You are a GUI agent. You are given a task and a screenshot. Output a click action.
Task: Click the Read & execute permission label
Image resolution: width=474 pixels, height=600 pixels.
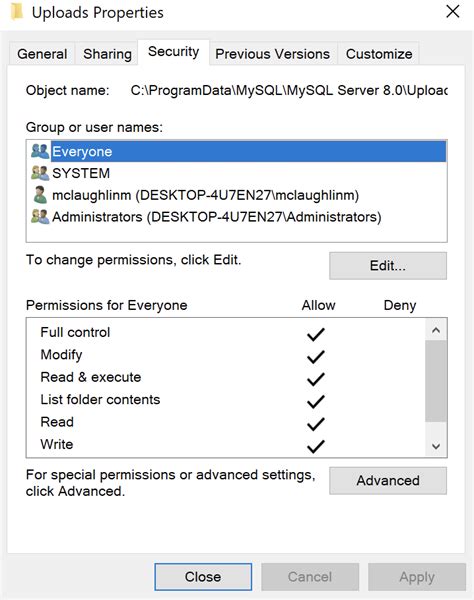coord(91,377)
